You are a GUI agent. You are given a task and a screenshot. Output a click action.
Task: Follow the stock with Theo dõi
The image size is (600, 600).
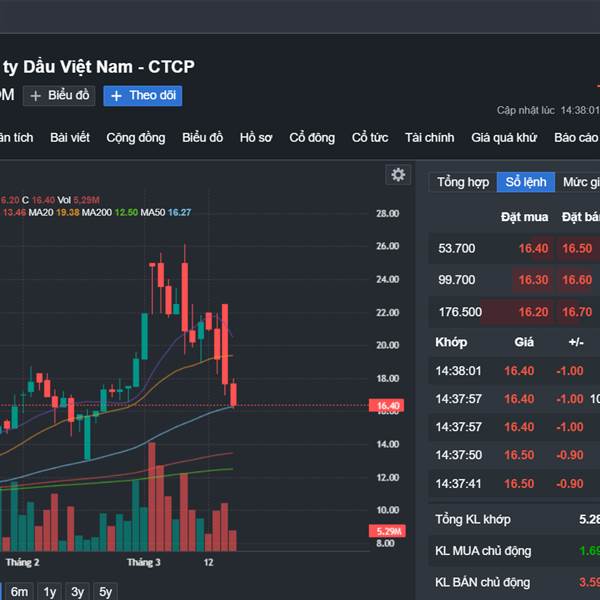click(x=142, y=96)
